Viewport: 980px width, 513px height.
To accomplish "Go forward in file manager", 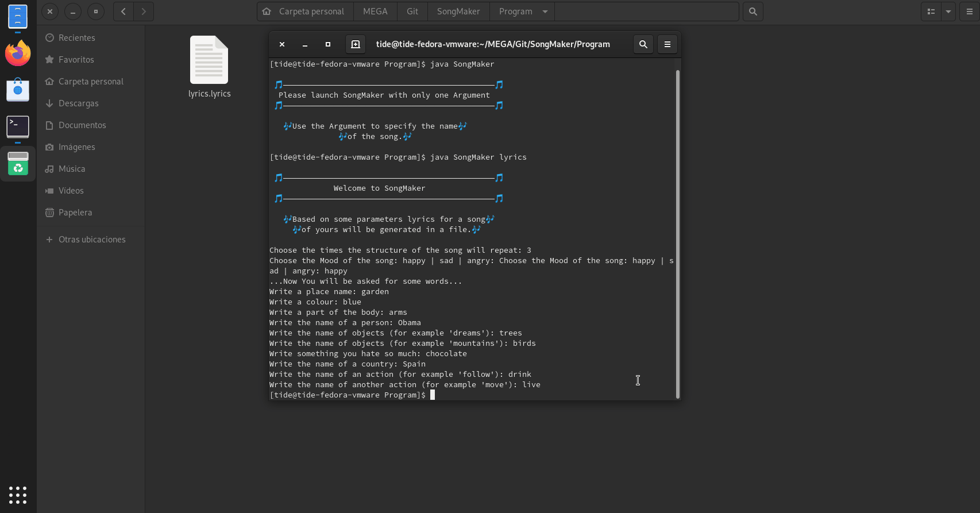I will click(144, 11).
